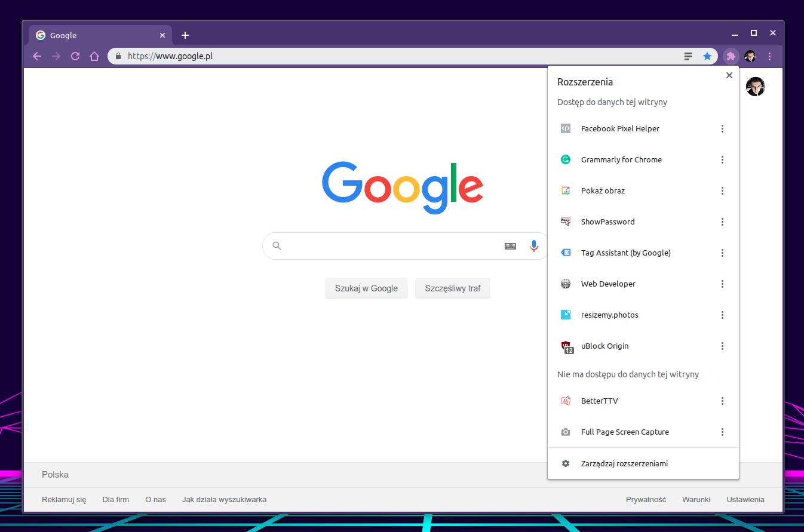Image resolution: width=804 pixels, height=532 pixels.
Task: Click the Facebook Pixel Helper icon
Action: point(566,128)
